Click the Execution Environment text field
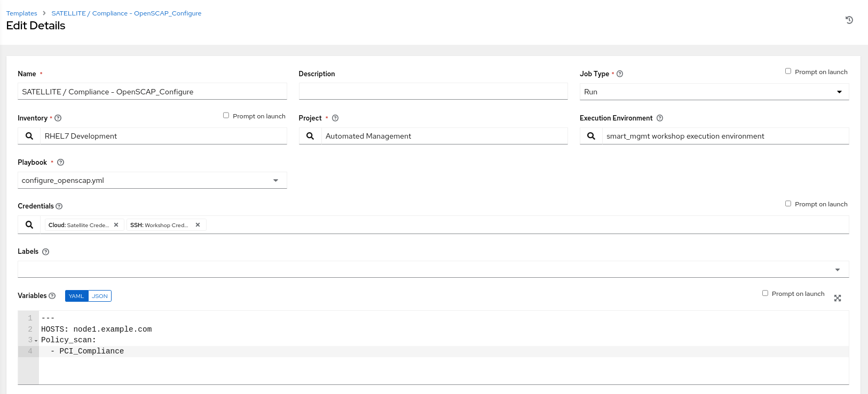The width and height of the screenshot is (868, 394). (x=725, y=136)
